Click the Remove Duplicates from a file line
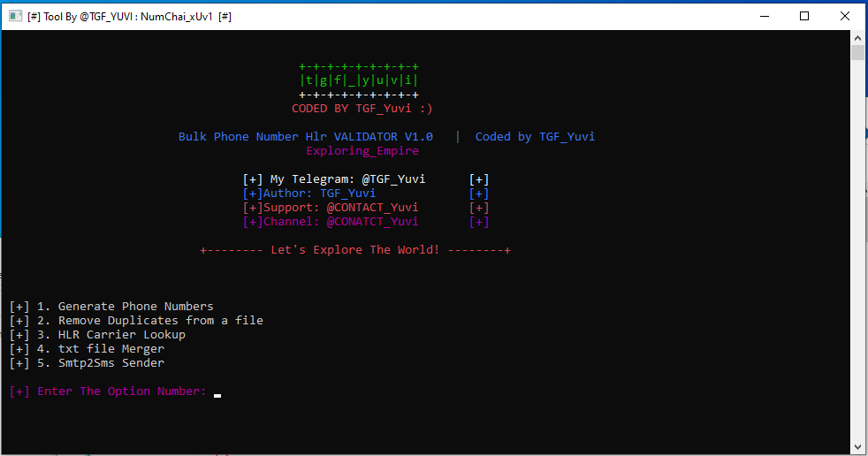The height and width of the screenshot is (456, 868). [x=136, y=321]
